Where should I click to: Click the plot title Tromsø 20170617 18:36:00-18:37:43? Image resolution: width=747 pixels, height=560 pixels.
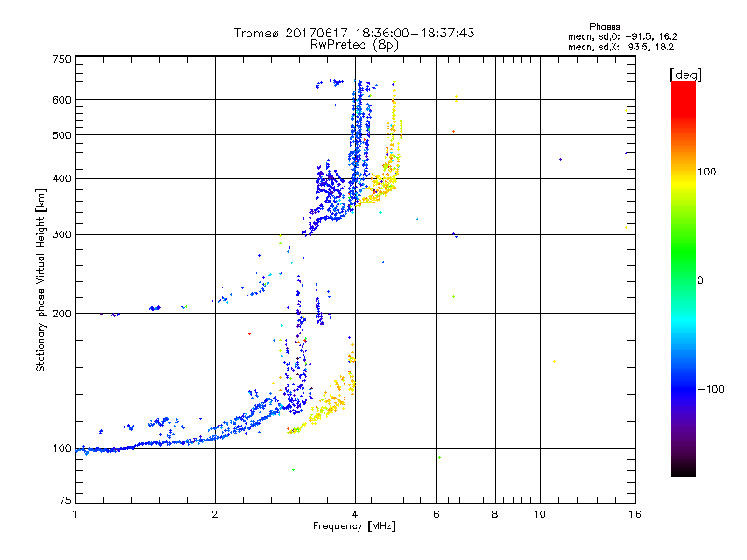(x=354, y=33)
